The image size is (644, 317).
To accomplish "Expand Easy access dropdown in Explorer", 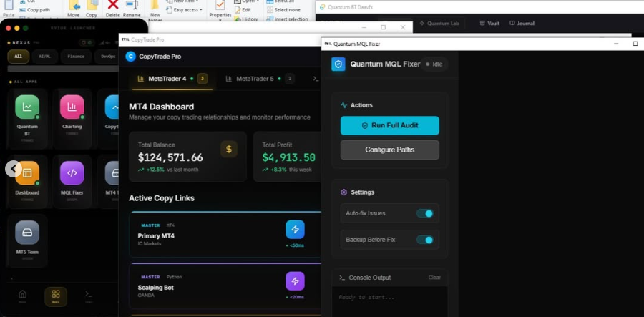I will 185,10.
